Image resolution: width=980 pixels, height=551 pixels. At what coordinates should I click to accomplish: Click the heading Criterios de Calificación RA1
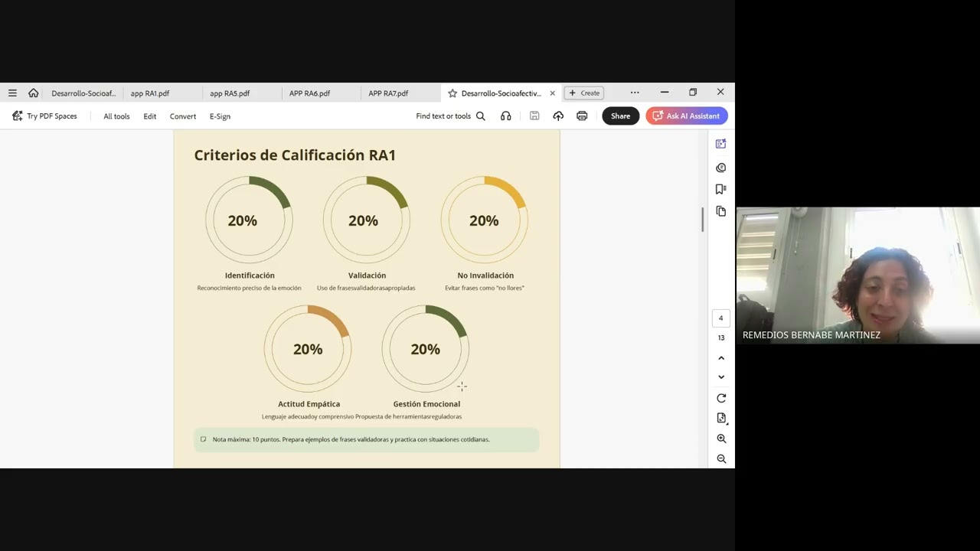pyautogui.click(x=295, y=155)
